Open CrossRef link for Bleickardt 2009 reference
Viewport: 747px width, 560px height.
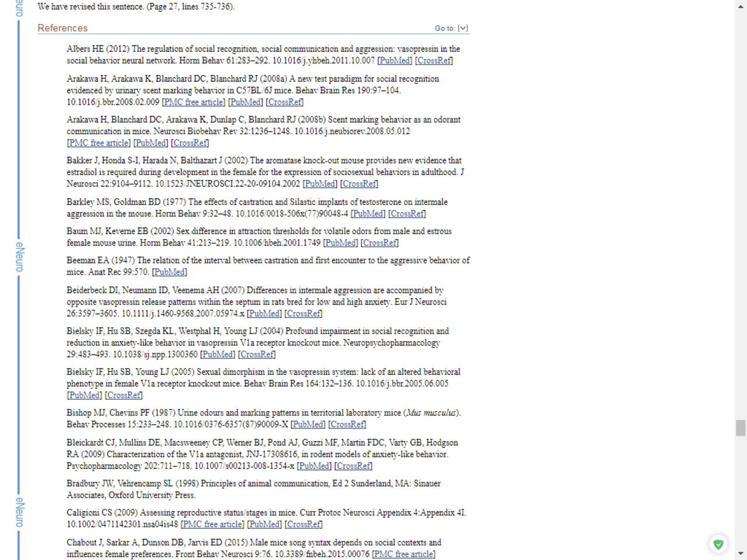[x=354, y=466]
